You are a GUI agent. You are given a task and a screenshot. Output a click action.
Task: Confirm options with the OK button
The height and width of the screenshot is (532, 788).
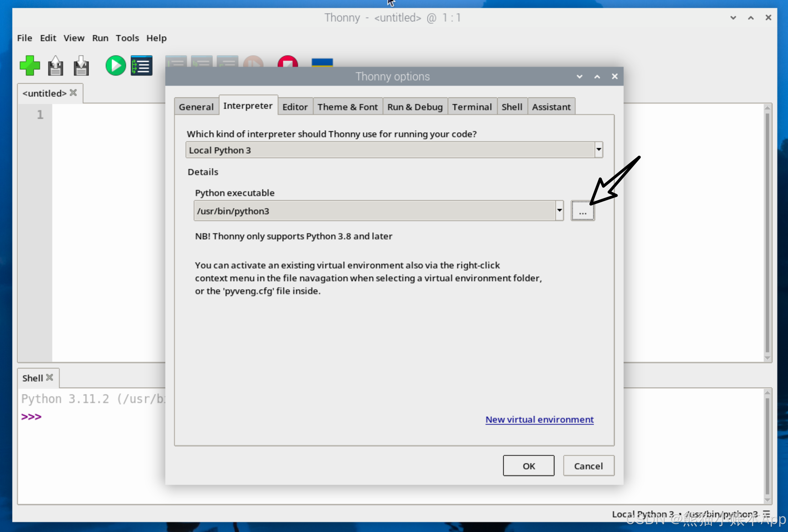pos(529,465)
